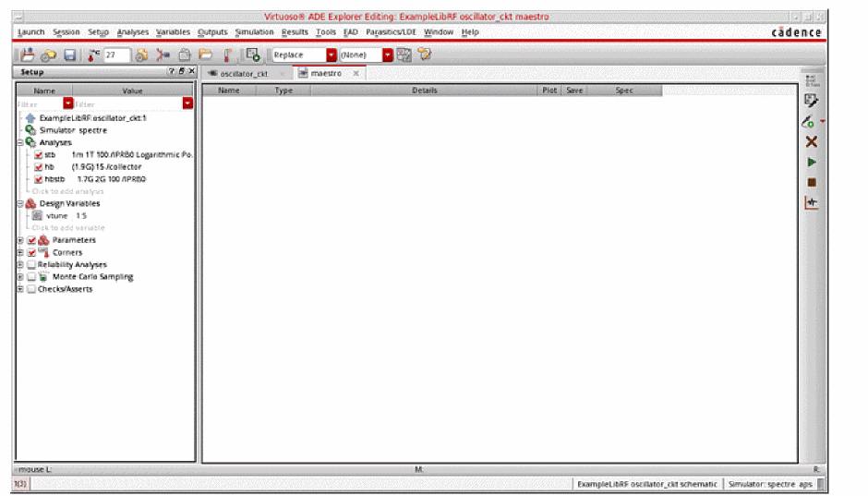The width and height of the screenshot is (868, 496).
Task: Switch to the oscillator_ckt tab
Action: point(244,74)
